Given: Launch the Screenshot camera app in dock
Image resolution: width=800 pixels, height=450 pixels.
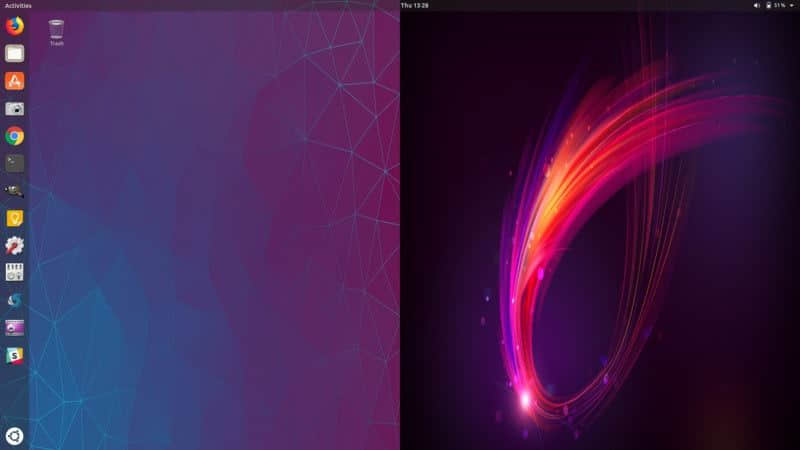Looking at the screenshot, I should pyautogui.click(x=14, y=108).
